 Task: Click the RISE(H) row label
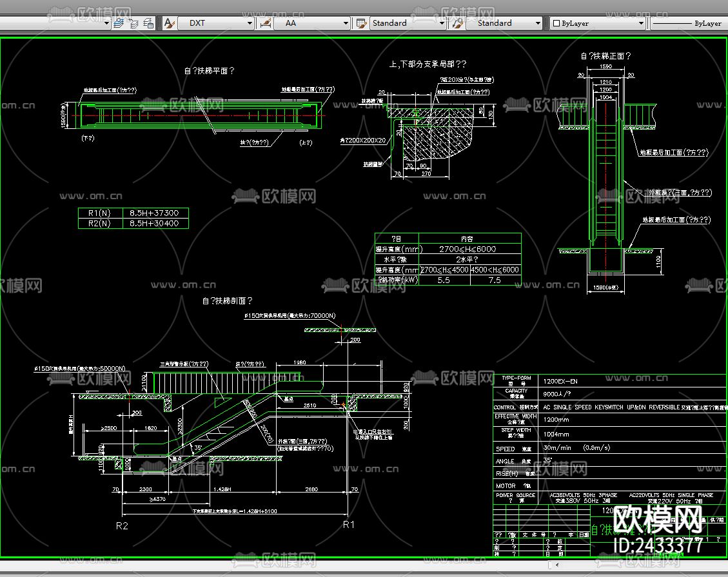click(x=507, y=473)
